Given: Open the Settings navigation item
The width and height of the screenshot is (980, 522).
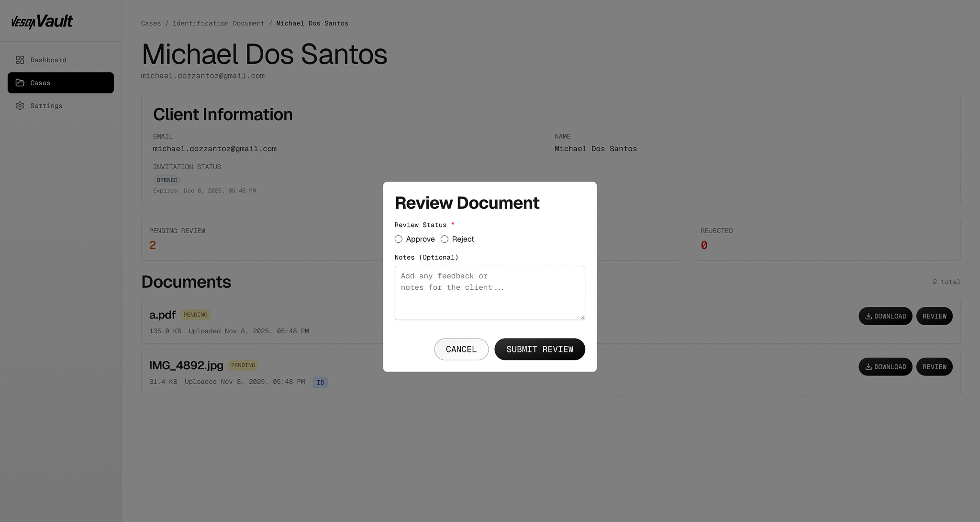Looking at the screenshot, I should pyautogui.click(x=46, y=105).
